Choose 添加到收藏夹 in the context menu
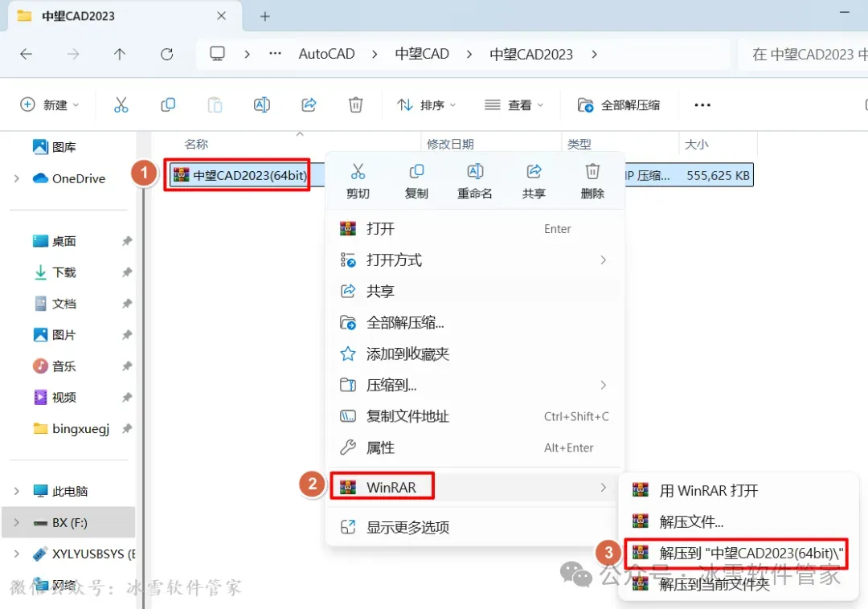Image resolution: width=868 pixels, height=609 pixels. [474, 354]
